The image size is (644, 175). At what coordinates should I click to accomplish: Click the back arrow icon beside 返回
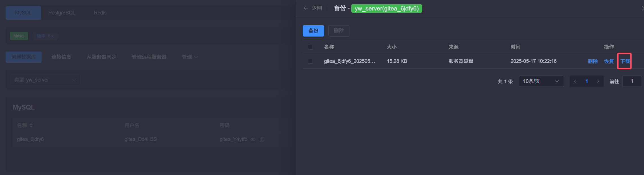click(306, 8)
